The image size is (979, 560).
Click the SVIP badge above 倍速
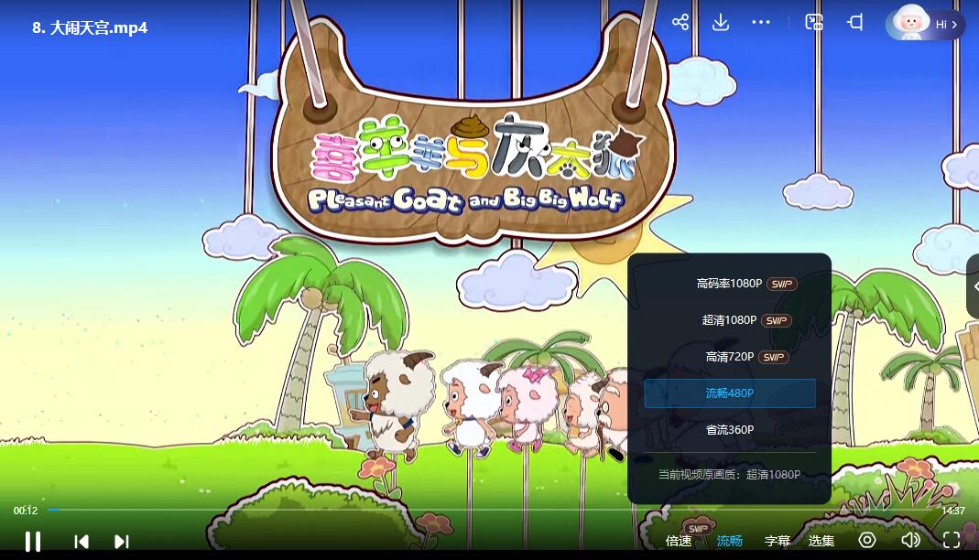coord(698,528)
